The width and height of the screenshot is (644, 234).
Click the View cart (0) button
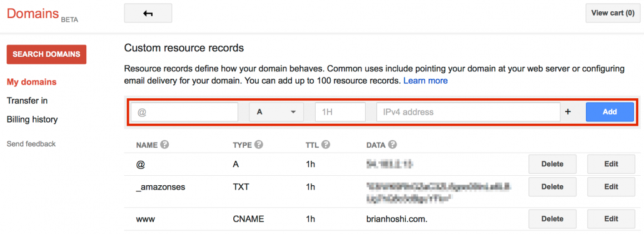point(613,13)
